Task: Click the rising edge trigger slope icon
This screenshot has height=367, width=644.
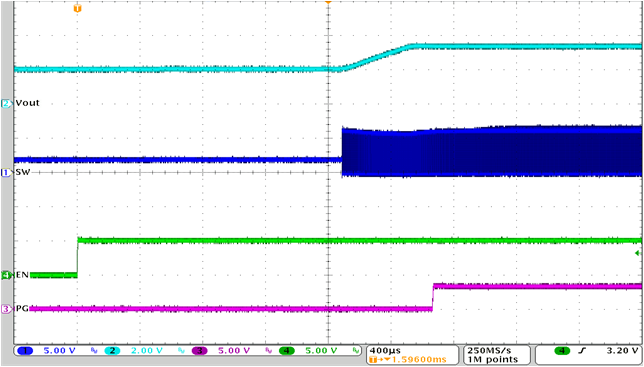Action: (581, 351)
